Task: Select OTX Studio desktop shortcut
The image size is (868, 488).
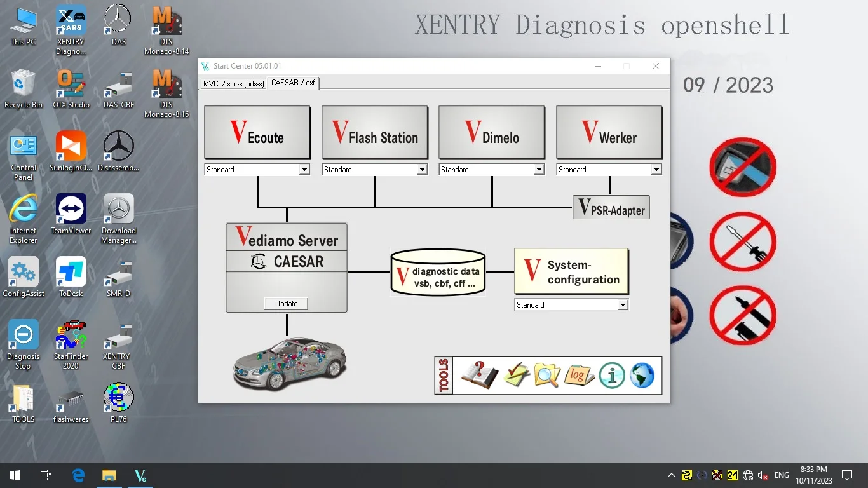Action: coord(71,88)
